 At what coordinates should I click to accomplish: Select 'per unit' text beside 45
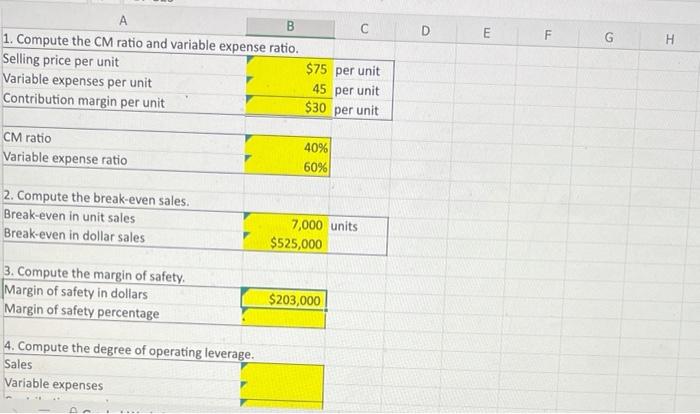click(x=357, y=90)
